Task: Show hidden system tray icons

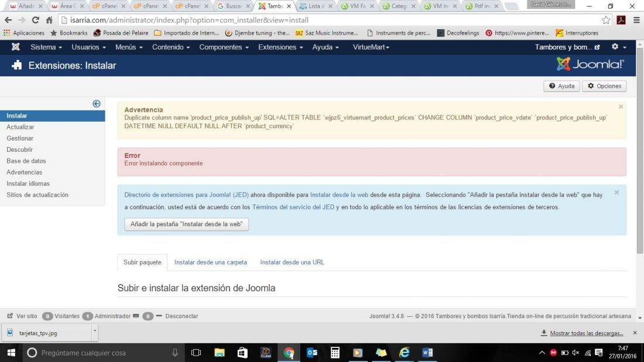Action: (x=542, y=353)
